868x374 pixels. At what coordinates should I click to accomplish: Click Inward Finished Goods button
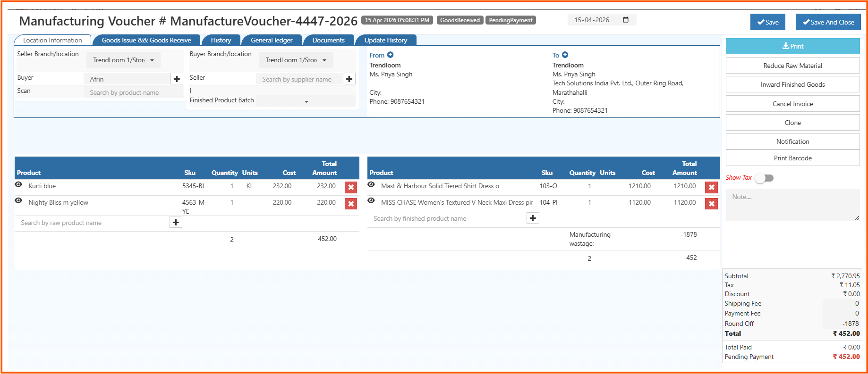[x=793, y=84]
